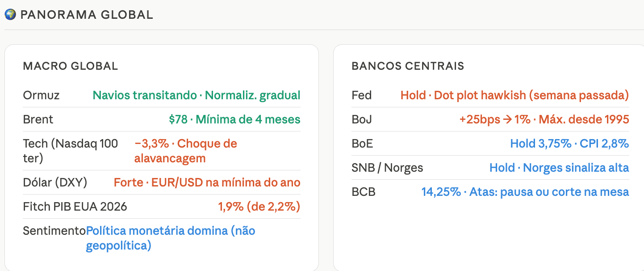Select the Fed row label
The image size is (644, 271).
(361, 95)
